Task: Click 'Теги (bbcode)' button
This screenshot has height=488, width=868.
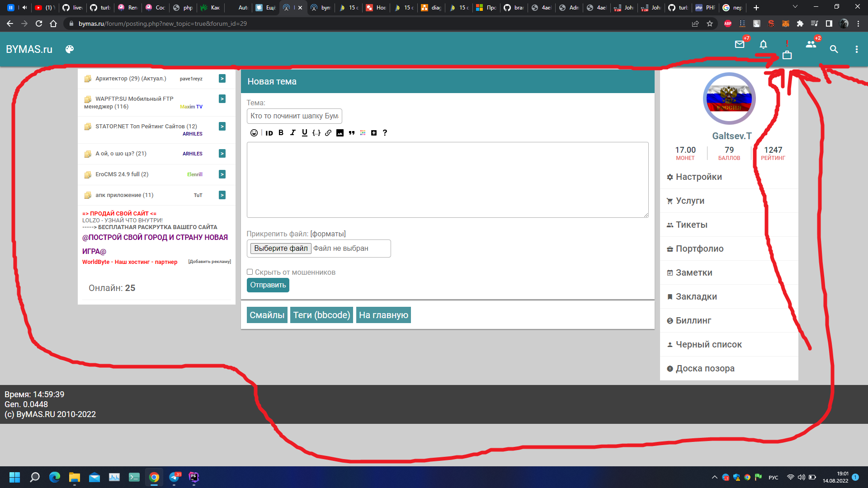Action: 321,315
